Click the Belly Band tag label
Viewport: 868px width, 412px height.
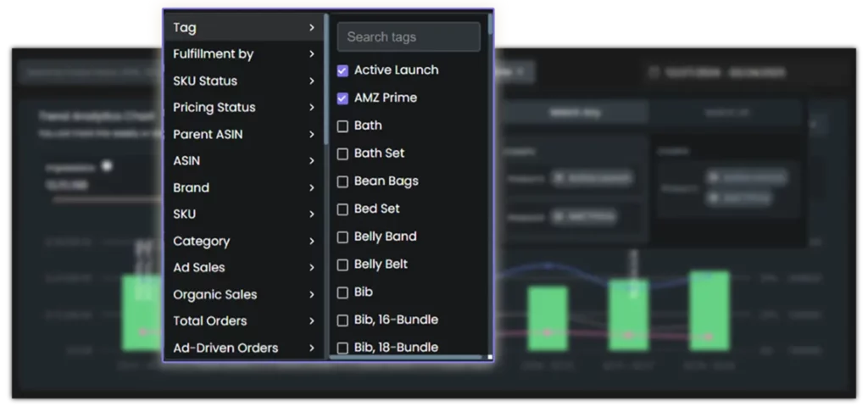(385, 237)
